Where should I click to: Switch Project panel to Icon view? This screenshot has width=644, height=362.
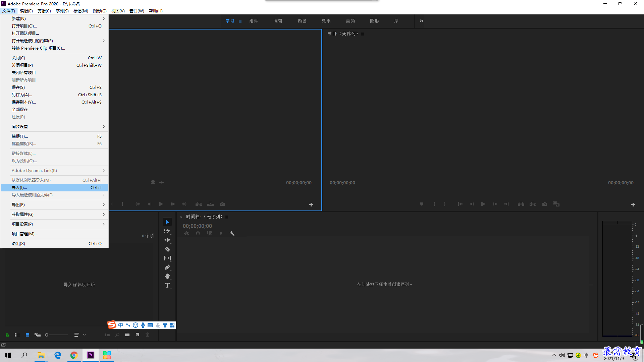(28, 335)
